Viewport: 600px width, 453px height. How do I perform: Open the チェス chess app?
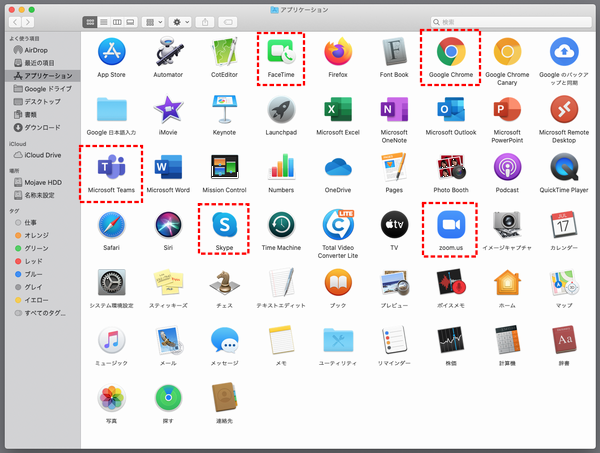click(x=225, y=283)
